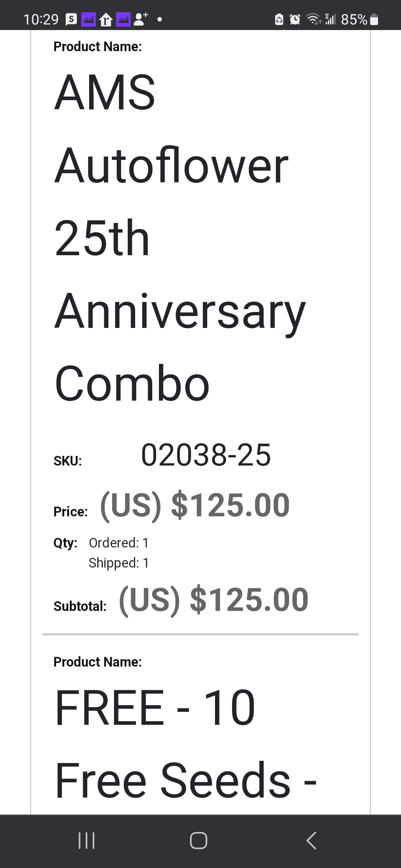The image size is (401, 868).
Task: Tap the SKU number 02038-25
Action: tap(206, 455)
